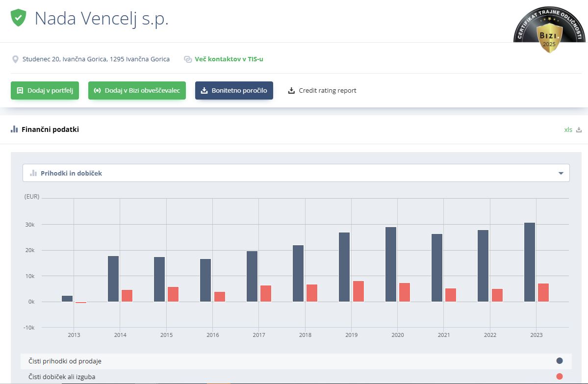Click the 30k y-axis label
588x384 pixels.
[x=30, y=225]
